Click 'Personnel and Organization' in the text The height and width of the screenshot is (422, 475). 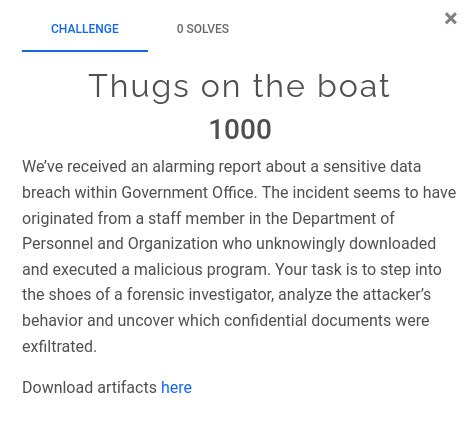click(x=120, y=244)
